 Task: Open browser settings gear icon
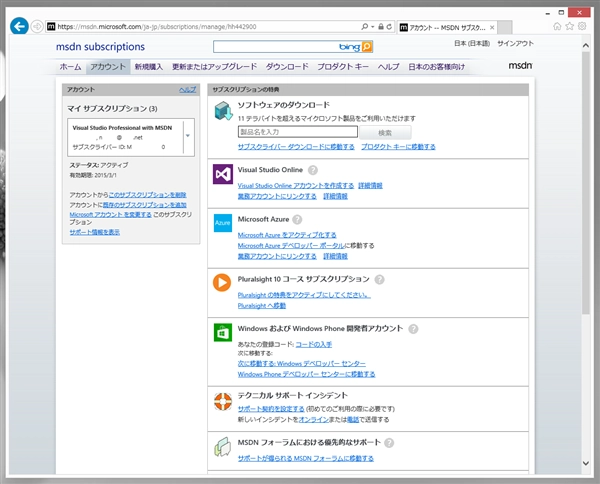[x=582, y=26]
